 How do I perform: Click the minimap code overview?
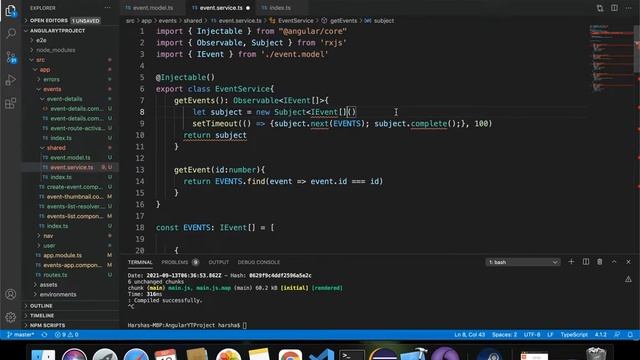pos(611,57)
